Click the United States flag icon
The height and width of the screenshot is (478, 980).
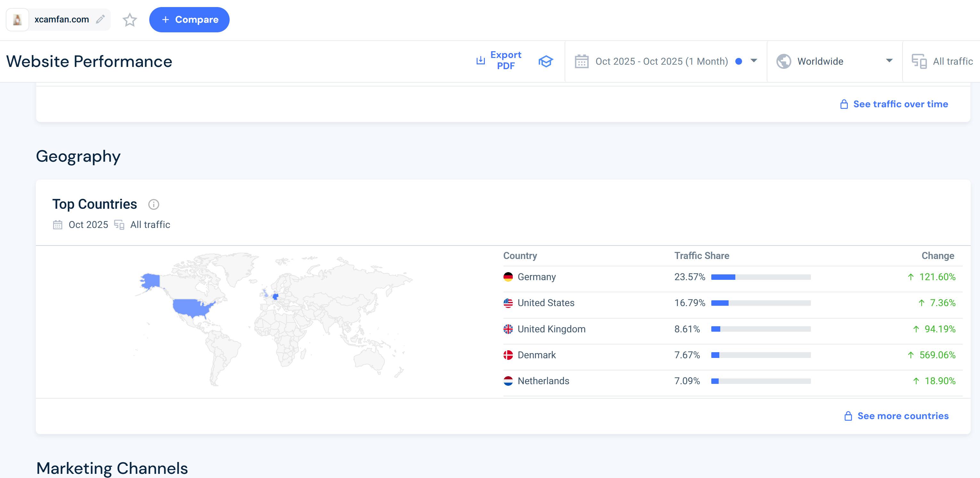point(508,303)
